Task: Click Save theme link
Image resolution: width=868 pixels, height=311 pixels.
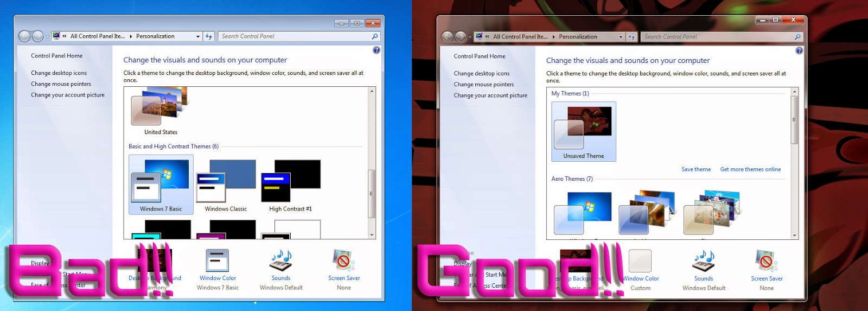Action: coord(696,169)
